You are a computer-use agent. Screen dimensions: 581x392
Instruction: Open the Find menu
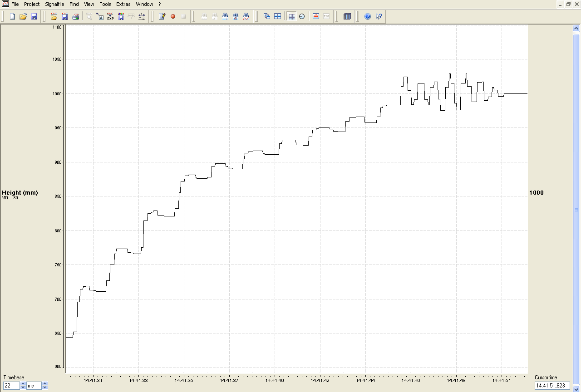(74, 4)
